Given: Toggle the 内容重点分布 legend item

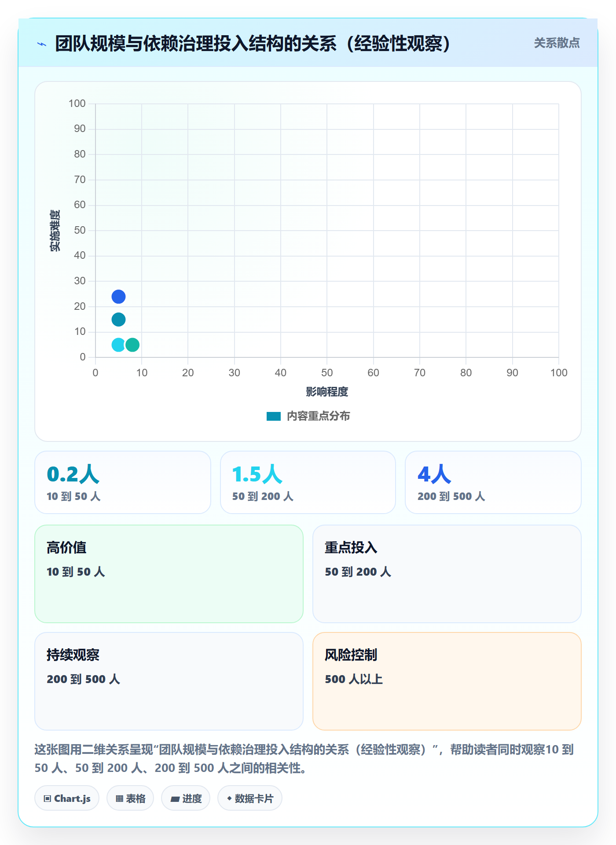Looking at the screenshot, I should [308, 416].
